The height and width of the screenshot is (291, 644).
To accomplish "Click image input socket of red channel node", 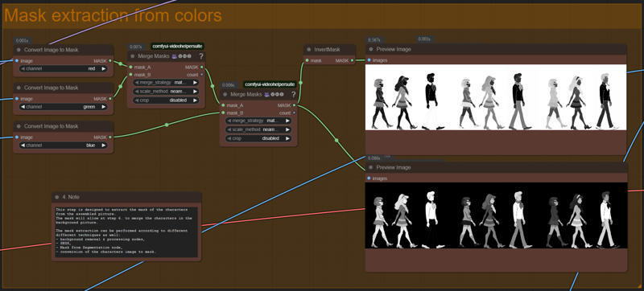I will point(17,60).
